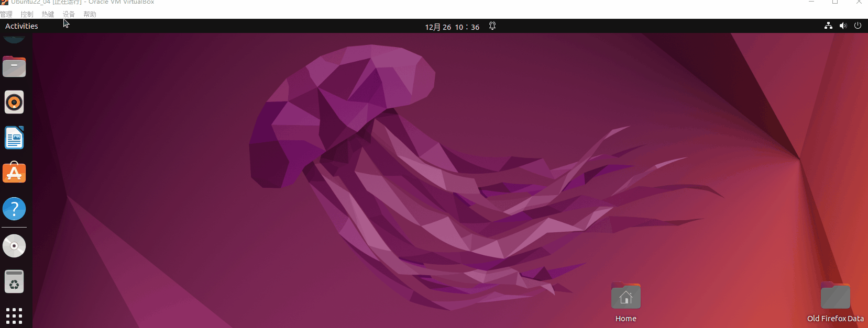Click the network status icon
Screen dimensions: 868x328
pyautogui.click(x=828, y=26)
